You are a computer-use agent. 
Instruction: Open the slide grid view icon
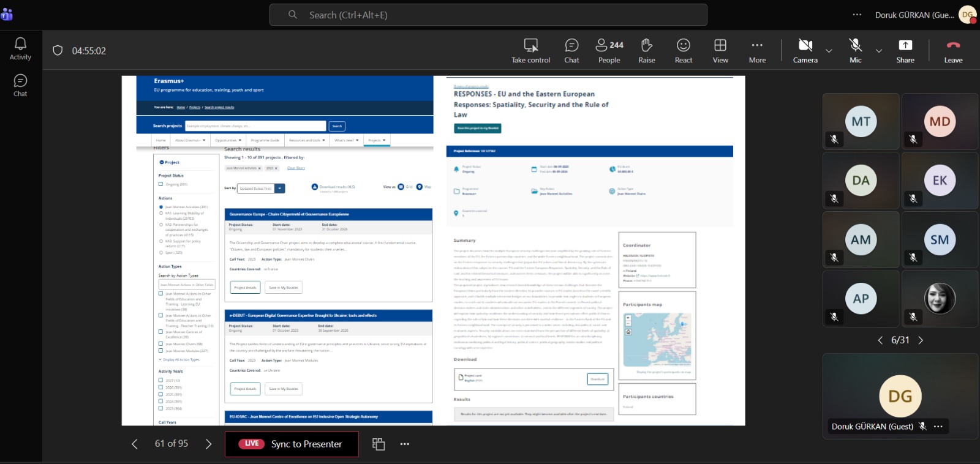[x=379, y=444]
